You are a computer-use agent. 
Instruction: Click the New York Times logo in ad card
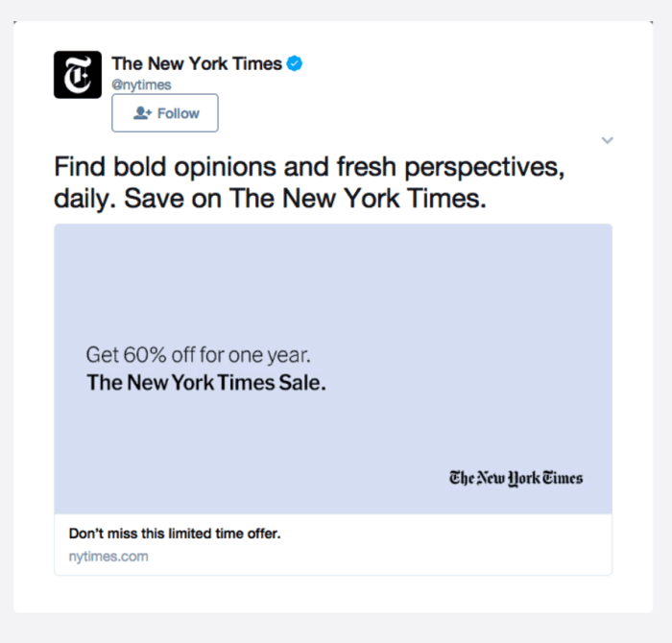coord(516,478)
